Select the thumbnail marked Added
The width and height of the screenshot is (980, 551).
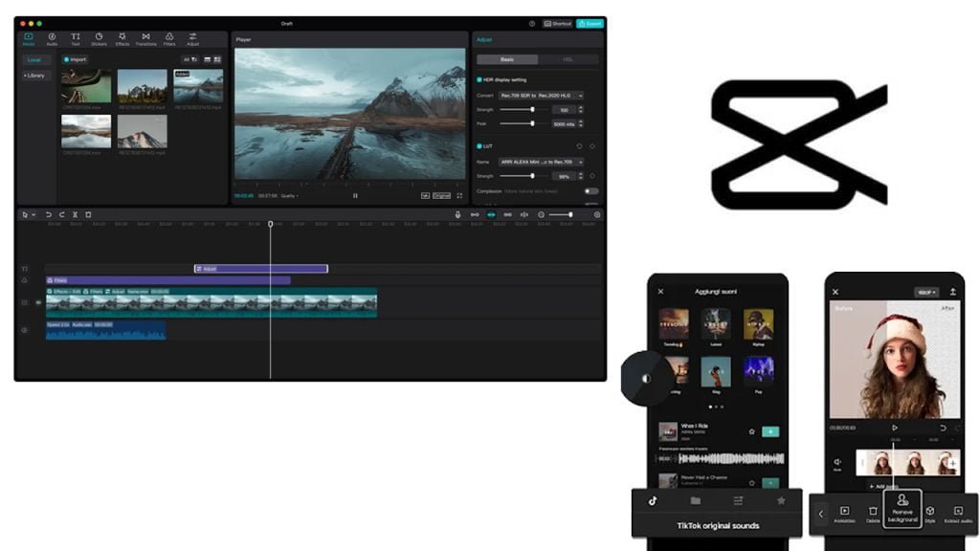click(x=198, y=86)
